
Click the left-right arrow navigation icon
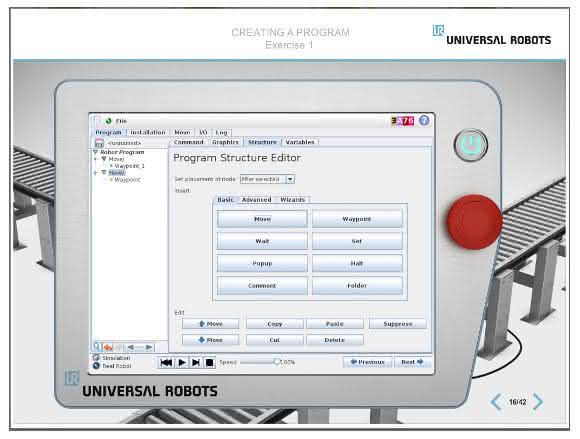pos(140,347)
